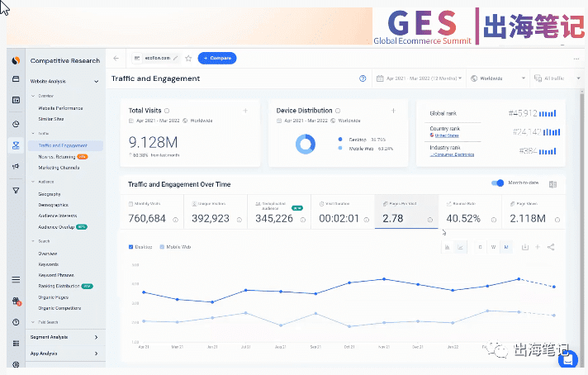Select the Competitive Research sidebar icon
Screen dimensions: 588x375
click(16, 145)
